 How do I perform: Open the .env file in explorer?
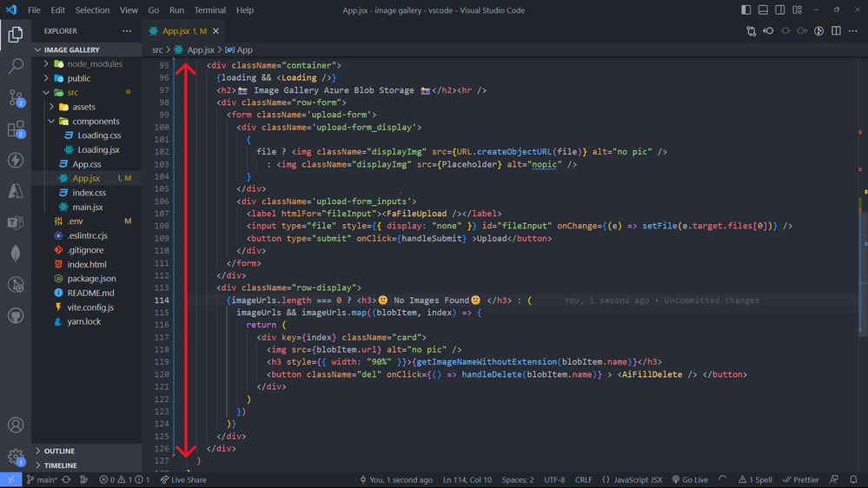[87, 221]
